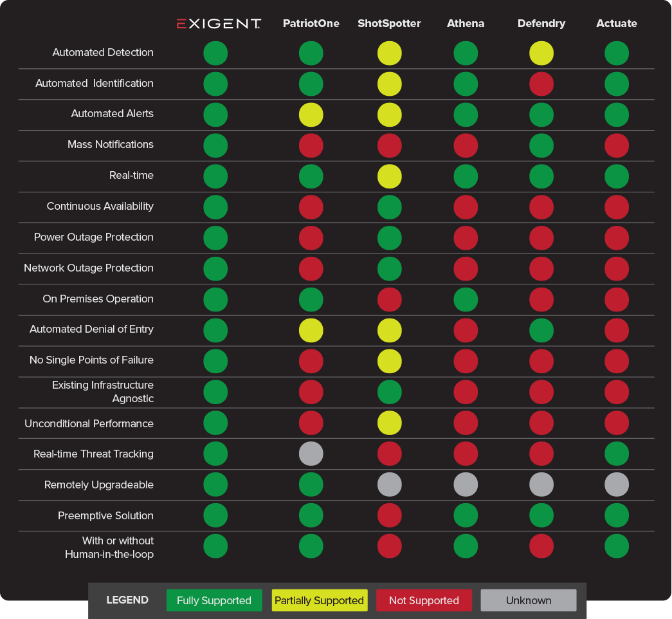Select the red Not Supported legend swatch
Viewport: 672px width, 619px height.
click(x=424, y=600)
